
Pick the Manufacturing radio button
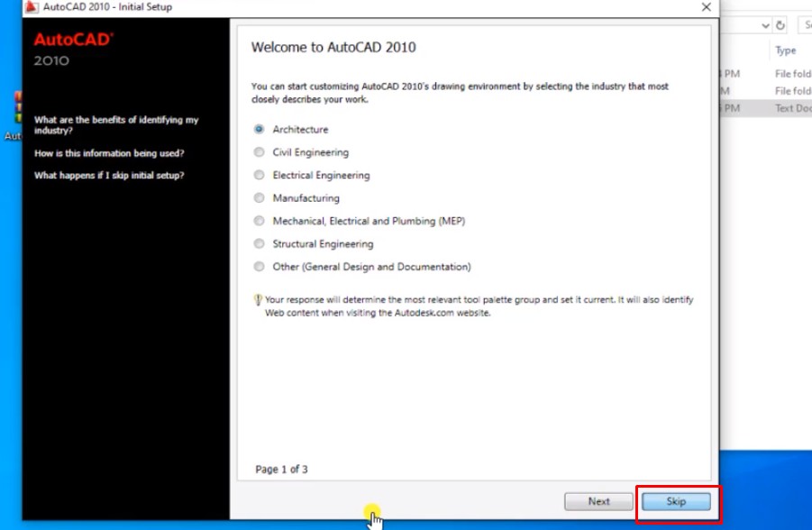coord(260,198)
